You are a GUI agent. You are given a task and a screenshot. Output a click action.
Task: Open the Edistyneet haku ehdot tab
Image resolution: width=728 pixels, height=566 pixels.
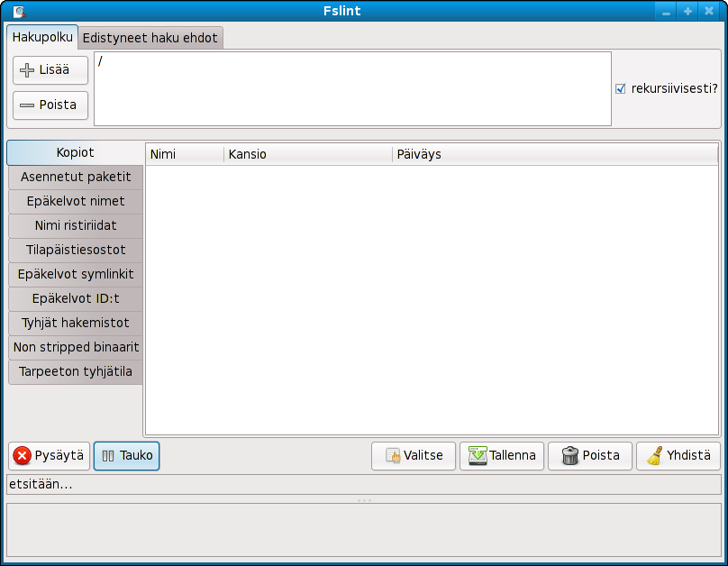150,38
